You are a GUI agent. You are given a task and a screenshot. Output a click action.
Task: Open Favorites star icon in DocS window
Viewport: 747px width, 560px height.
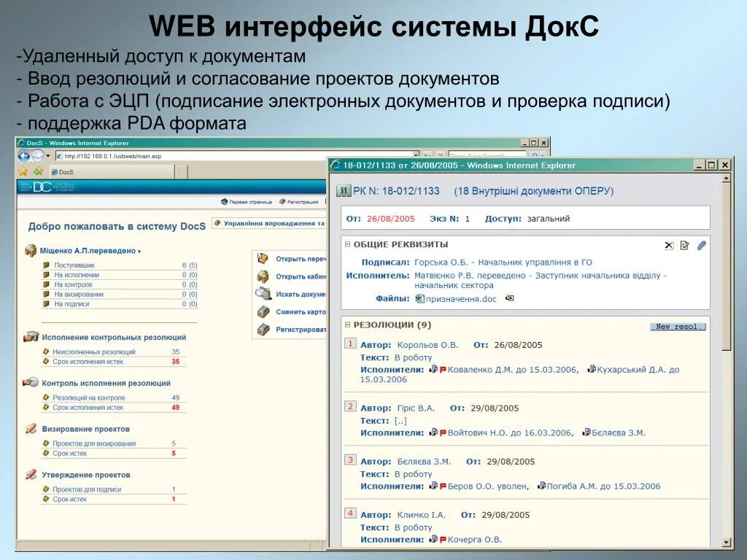[23, 171]
